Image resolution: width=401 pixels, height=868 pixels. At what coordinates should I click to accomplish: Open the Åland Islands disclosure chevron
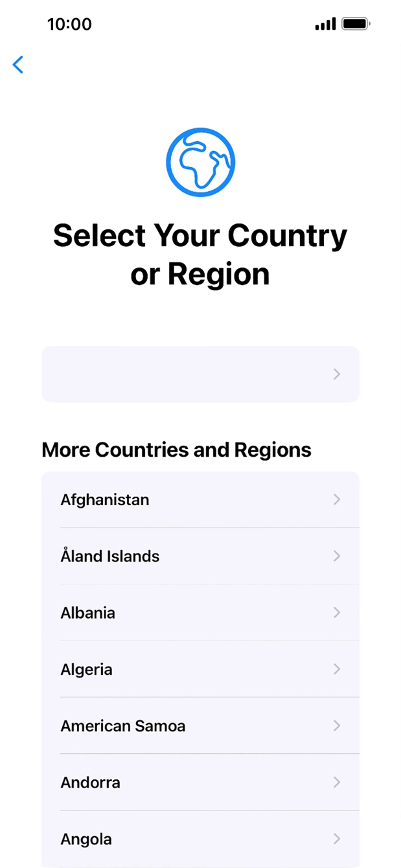(x=337, y=556)
